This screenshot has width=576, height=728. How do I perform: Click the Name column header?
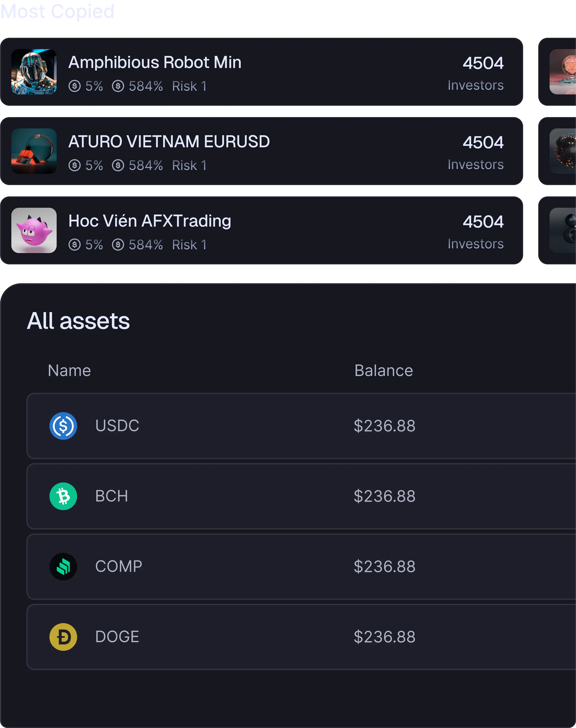(69, 370)
